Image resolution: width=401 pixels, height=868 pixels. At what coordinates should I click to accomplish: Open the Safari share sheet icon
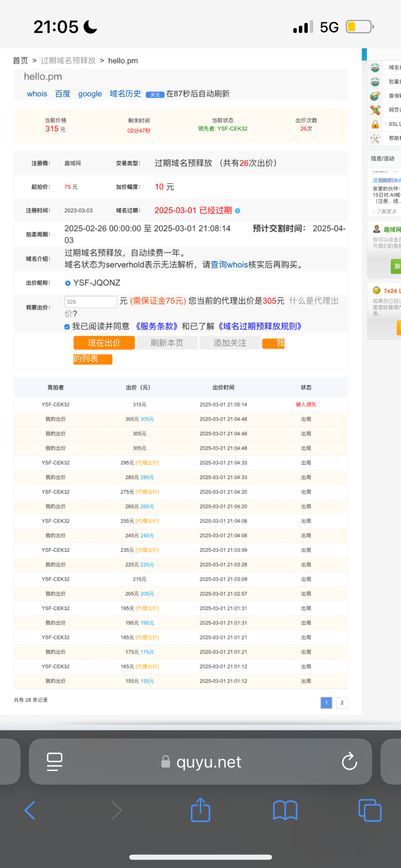click(x=200, y=810)
